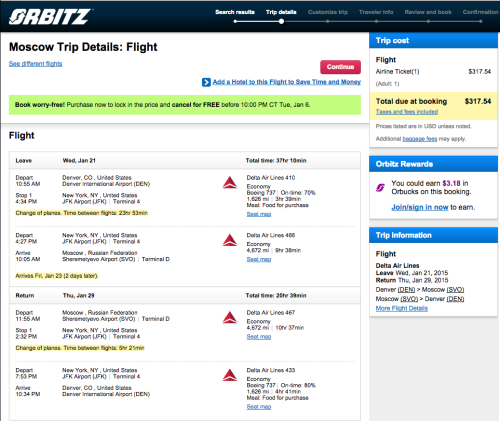500x421 pixels.
Task: Click the Delta logo for flight 467
Action: [x=230, y=318]
